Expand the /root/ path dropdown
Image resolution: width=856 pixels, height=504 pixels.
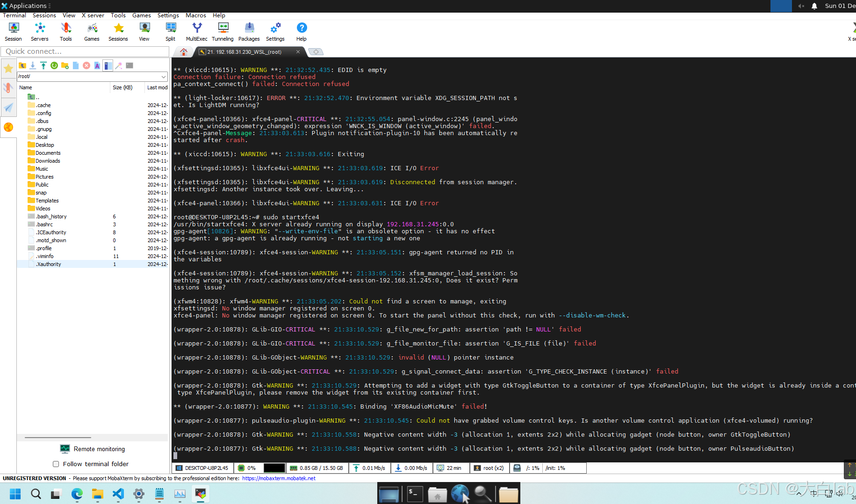163,76
